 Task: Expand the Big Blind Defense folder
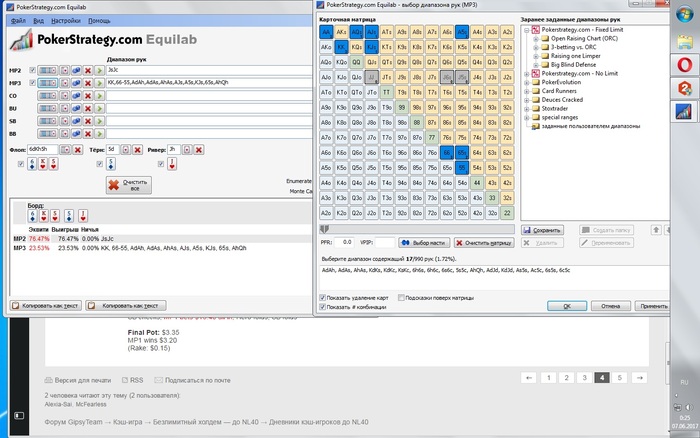pos(535,65)
